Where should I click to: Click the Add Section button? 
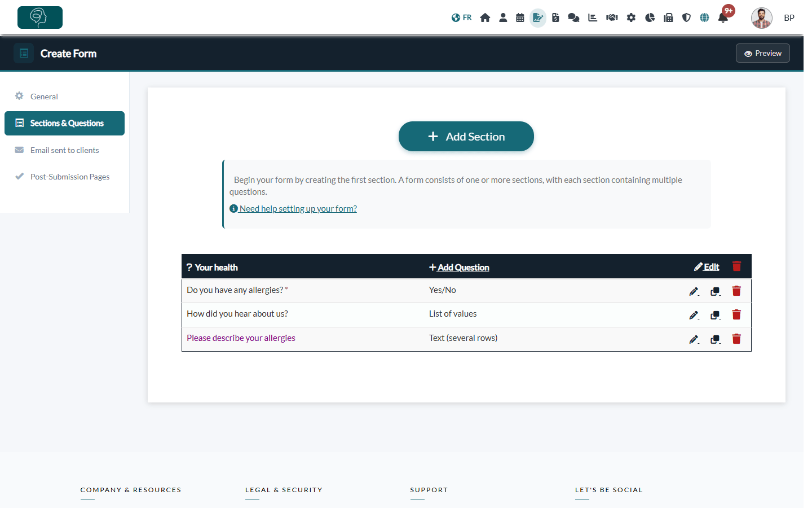pos(466,137)
